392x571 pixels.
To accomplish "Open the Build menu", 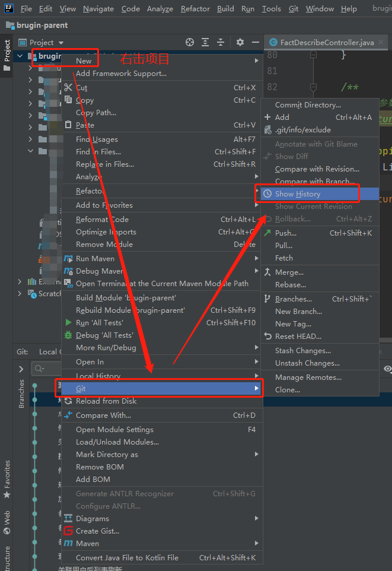I will click(x=225, y=9).
